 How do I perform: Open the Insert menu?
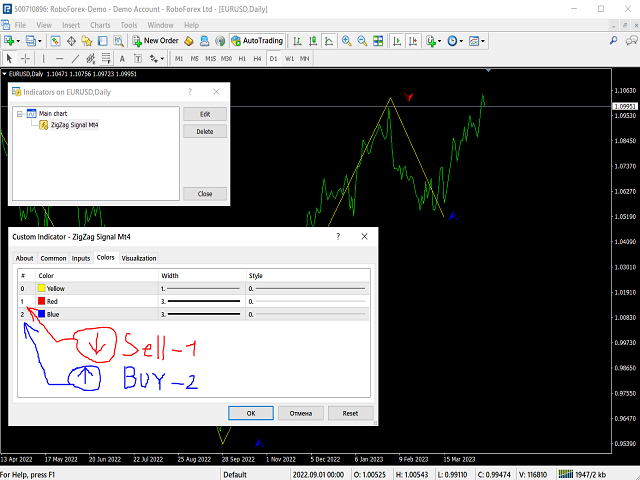pos(71,25)
